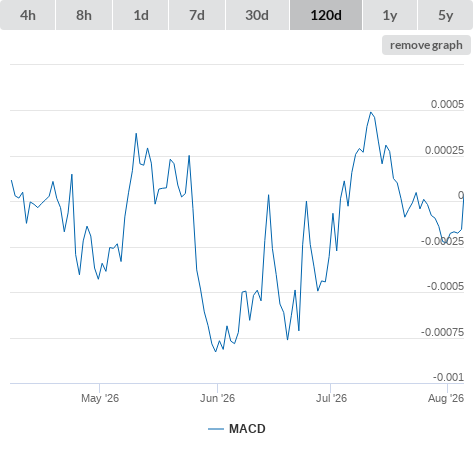474x455 pixels.
Task: Click the -0.001 y-axis label
Action: pyautogui.click(x=448, y=377)
